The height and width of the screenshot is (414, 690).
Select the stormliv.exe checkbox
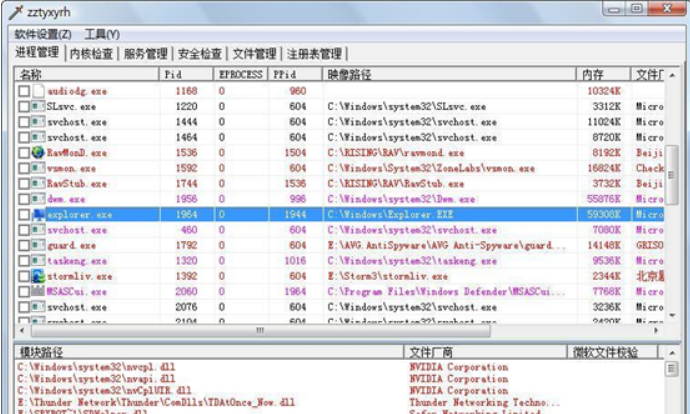(x=24, y=276)
